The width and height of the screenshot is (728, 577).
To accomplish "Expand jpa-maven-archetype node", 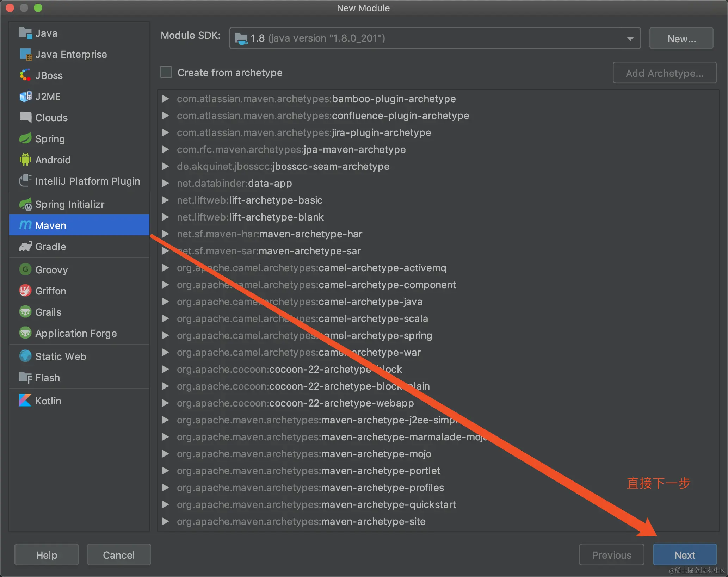I will pyautogui.click(x=165, y=149).
